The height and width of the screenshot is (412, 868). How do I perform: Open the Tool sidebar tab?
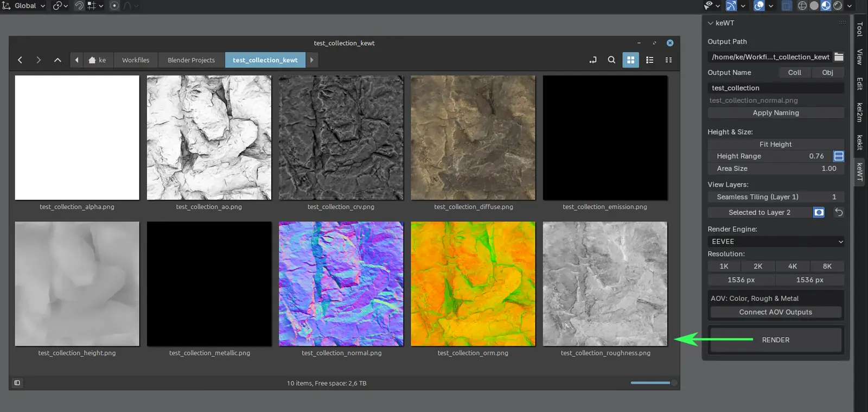coord(860,29)
